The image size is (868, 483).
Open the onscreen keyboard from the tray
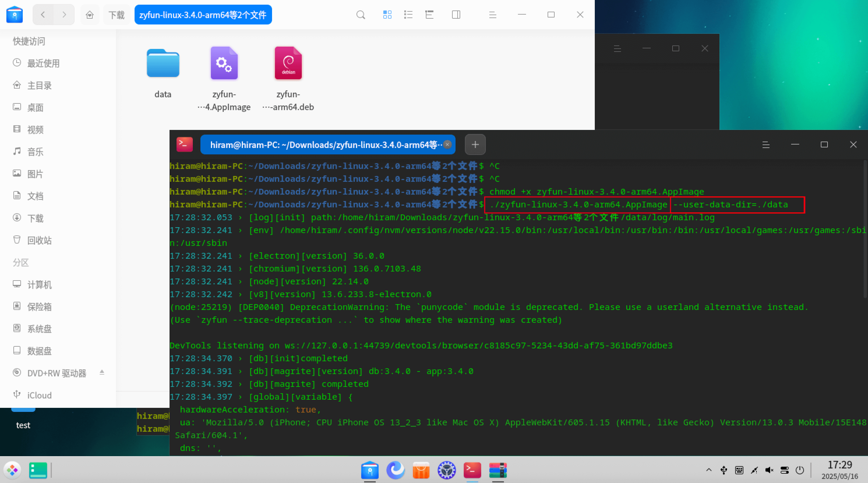(x=739, y=470)
